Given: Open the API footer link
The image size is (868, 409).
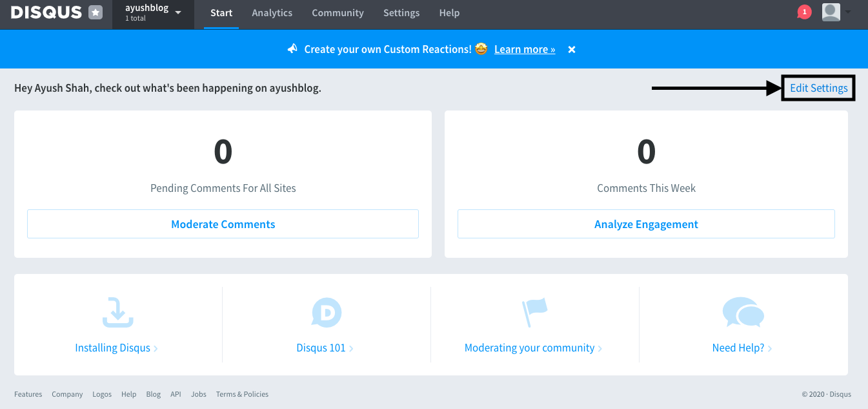Looking at the screenshot, I should [176, 394].
